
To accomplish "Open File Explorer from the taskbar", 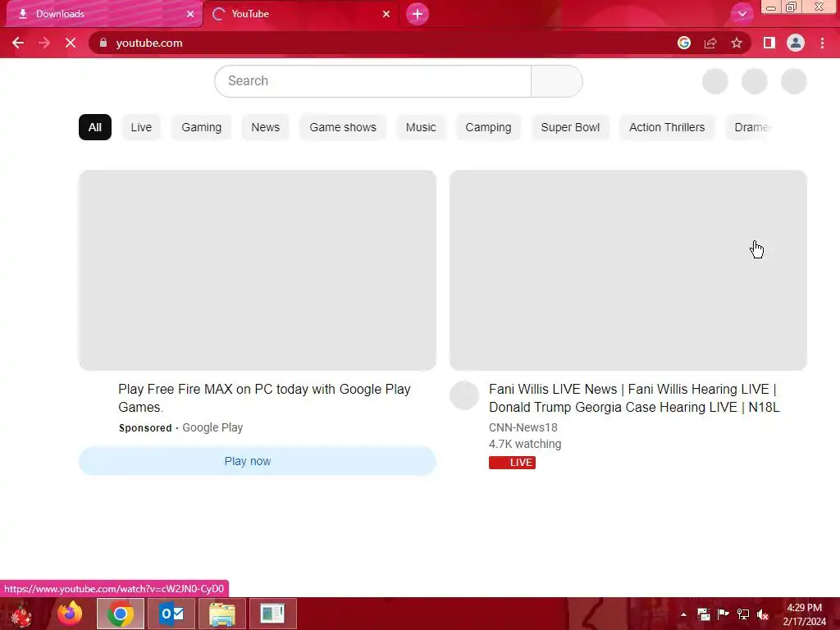I will click(x=221, y=614).
